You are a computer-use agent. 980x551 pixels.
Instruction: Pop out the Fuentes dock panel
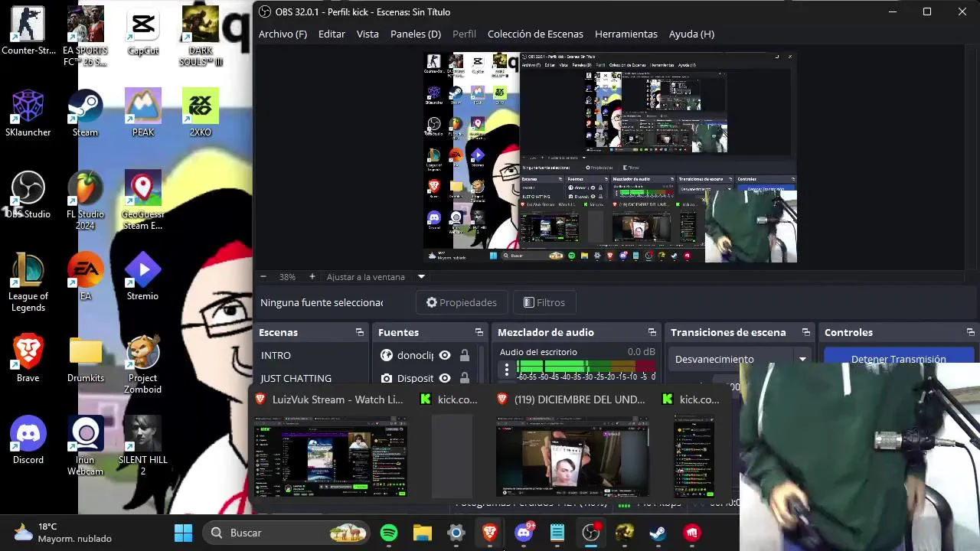pos(479,332)
